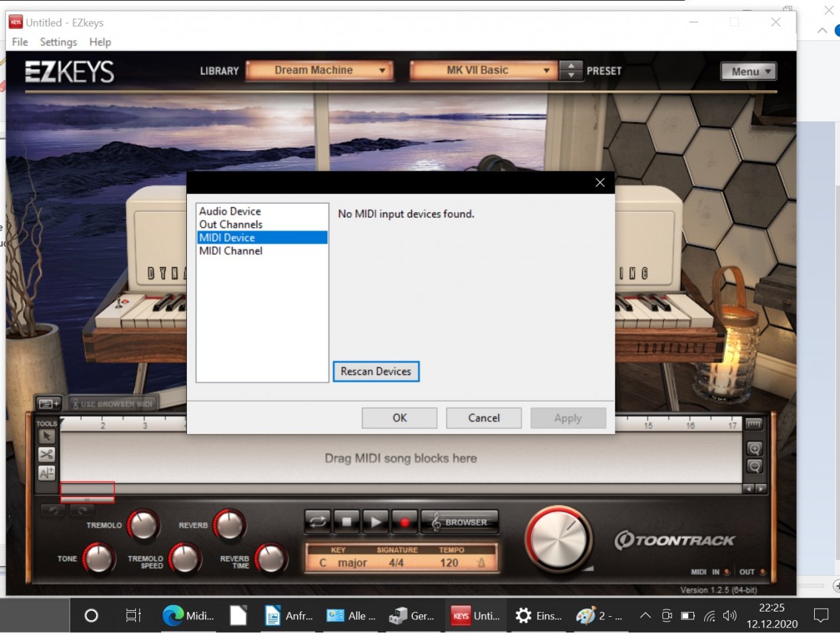Select Audio Device in settings list
This screenshot has width=840, height=636.
coord(263,211)
